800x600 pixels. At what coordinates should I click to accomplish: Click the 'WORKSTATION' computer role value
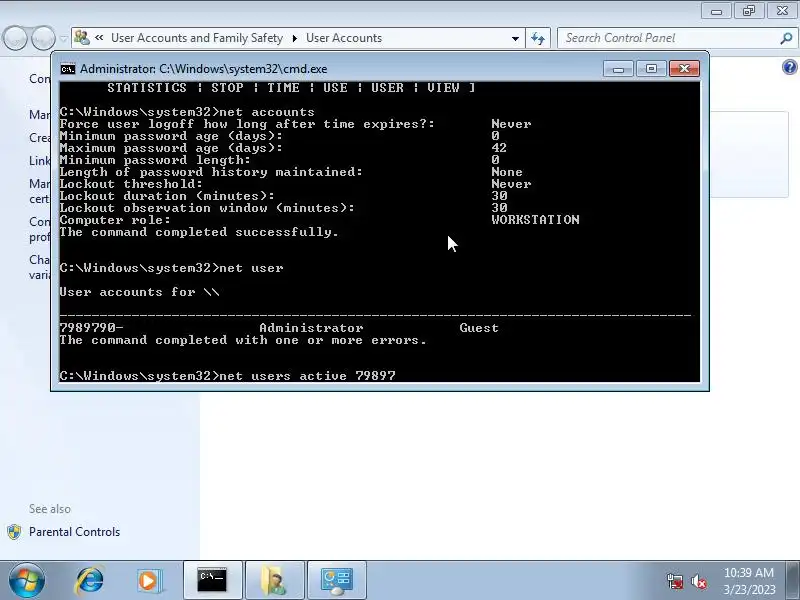click(x=535, y=220)
